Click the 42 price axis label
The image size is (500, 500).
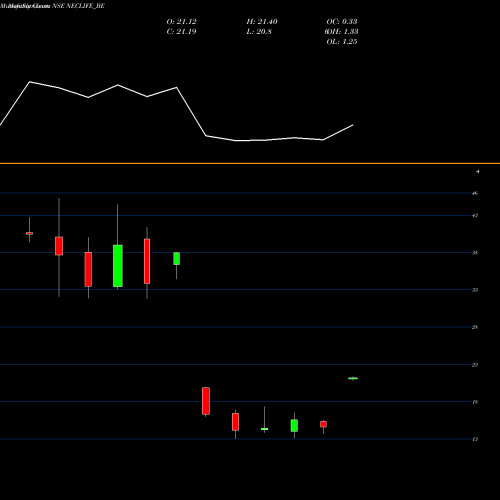tap(475, 216)
